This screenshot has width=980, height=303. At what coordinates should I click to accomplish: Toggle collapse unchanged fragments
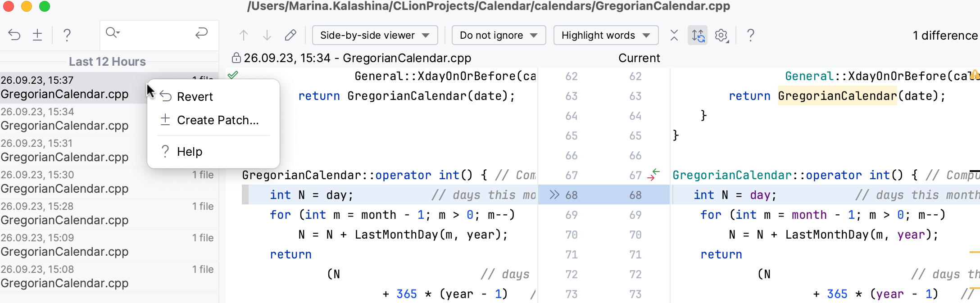[674, 35]
